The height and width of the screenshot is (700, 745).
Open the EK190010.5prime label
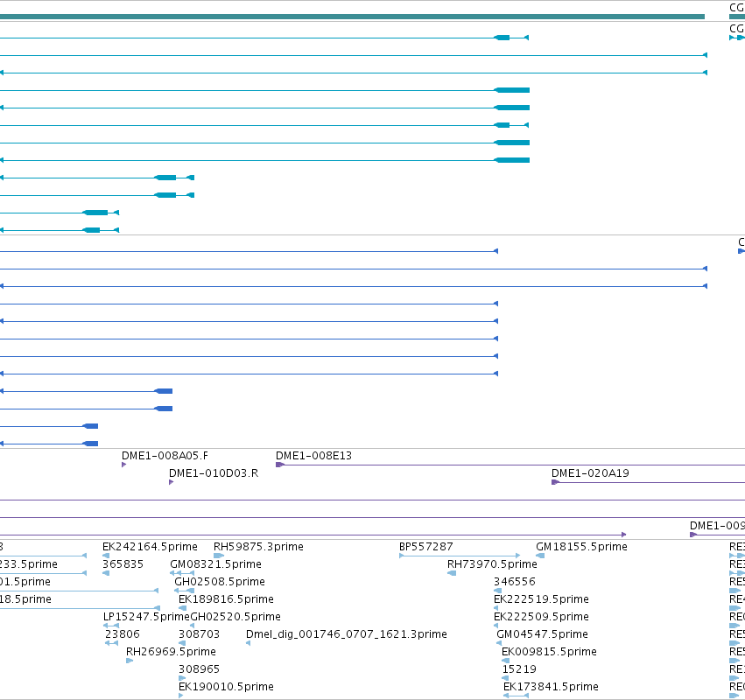pyautogui.click(x=226, y=687)
